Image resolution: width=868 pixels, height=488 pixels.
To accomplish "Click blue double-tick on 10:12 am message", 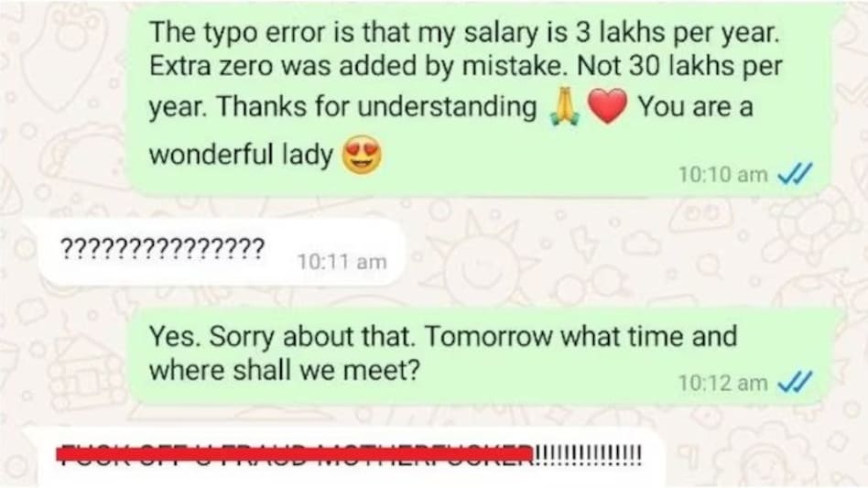I will [x=795, y=383].
